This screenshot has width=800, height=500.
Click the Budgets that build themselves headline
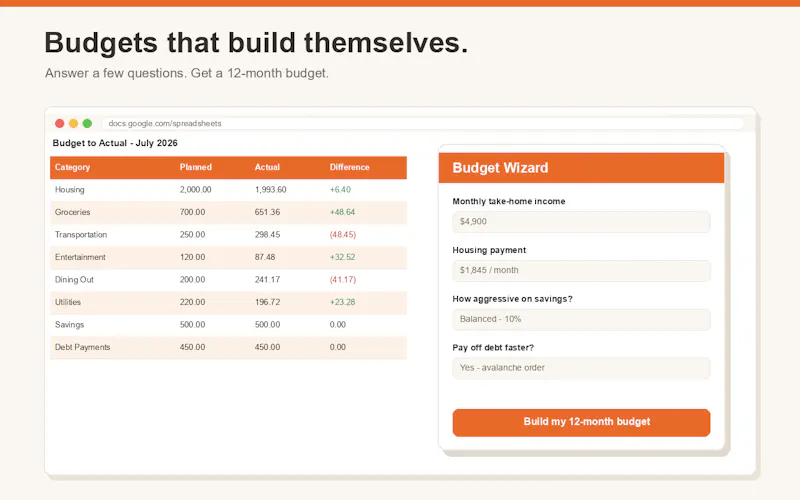256,42
